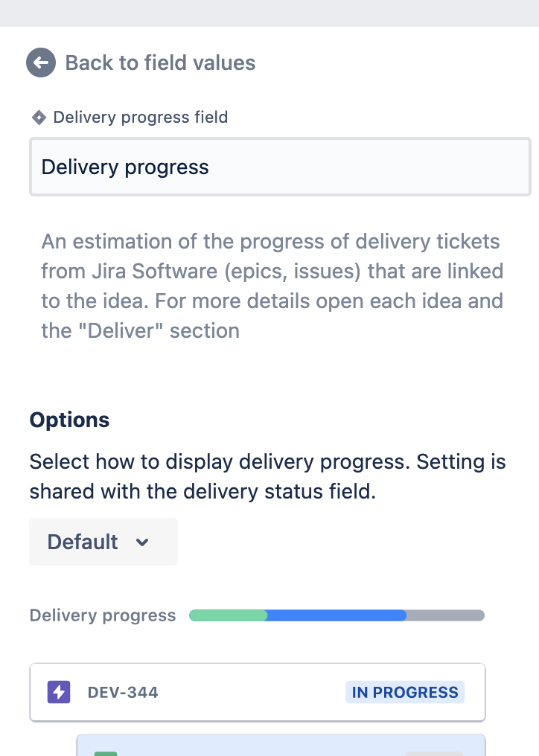Screen dimensions: 539x756
Task: Select the light-blue child issue card
Action: tap(281, 746)
